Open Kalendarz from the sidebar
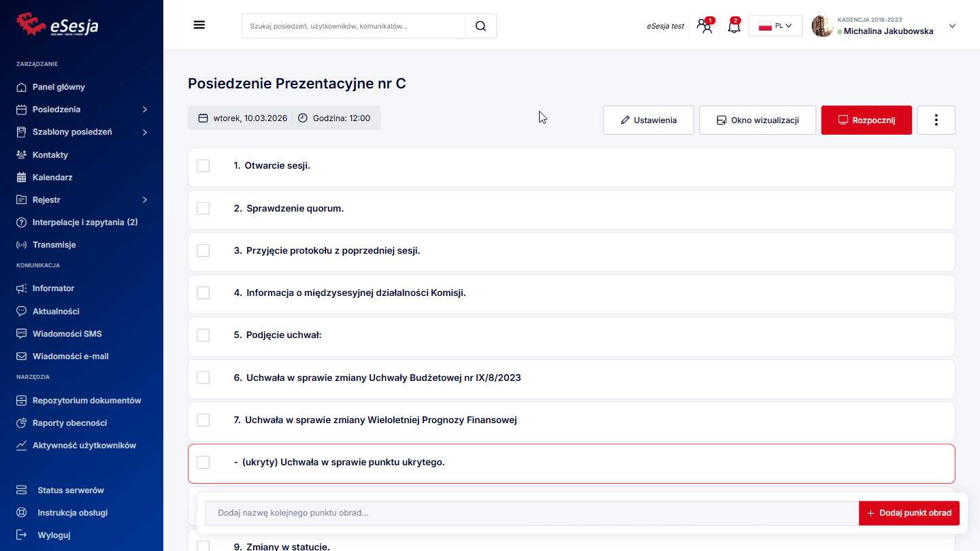The image size is (980, 551). pyautogui.click(x=52, y=178)
